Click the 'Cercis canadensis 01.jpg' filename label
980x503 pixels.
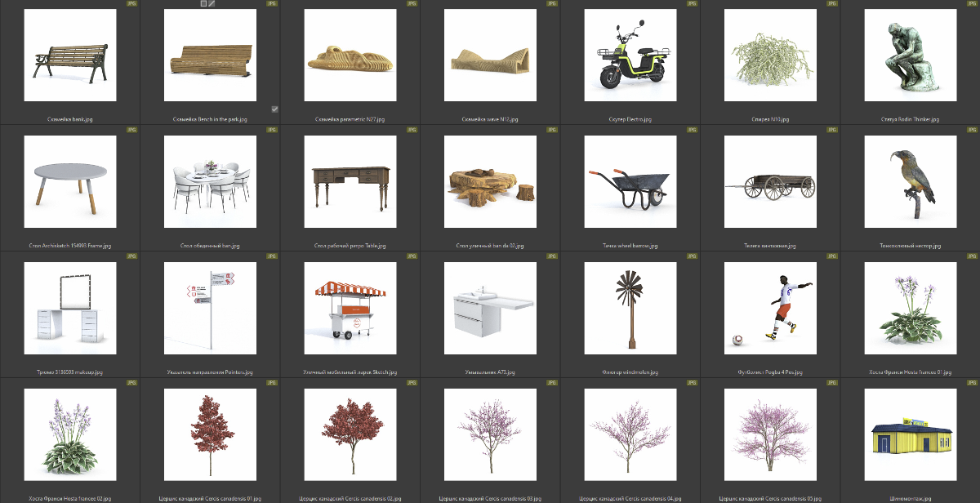(210, 498)
